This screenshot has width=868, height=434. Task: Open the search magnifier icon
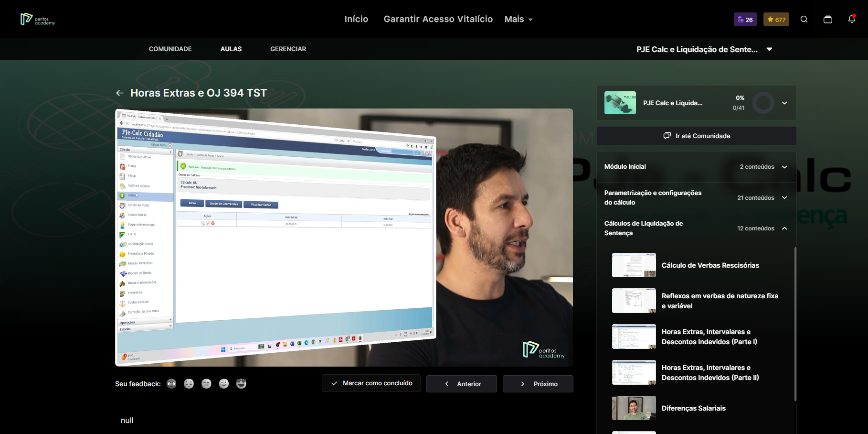(804, 20)
